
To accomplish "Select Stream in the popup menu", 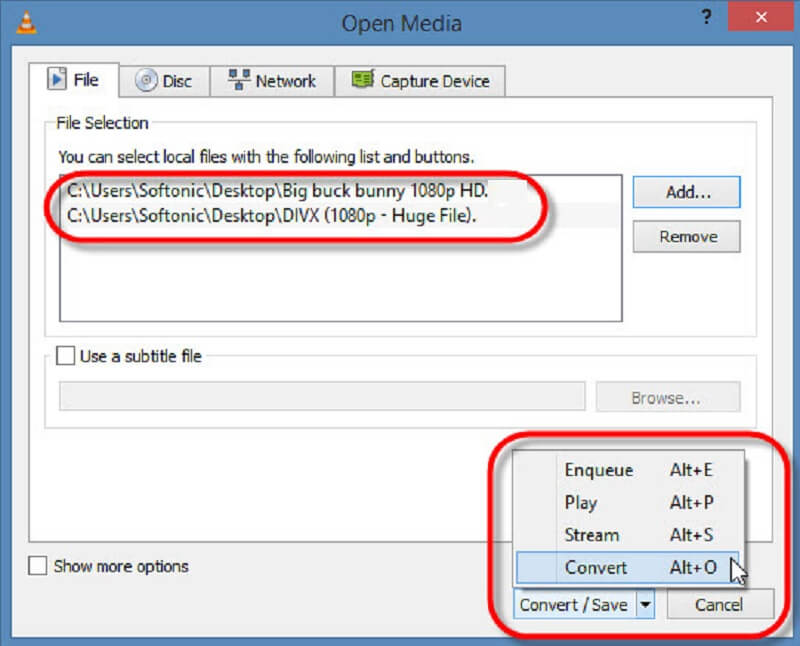I will click(x=591, y=535).
